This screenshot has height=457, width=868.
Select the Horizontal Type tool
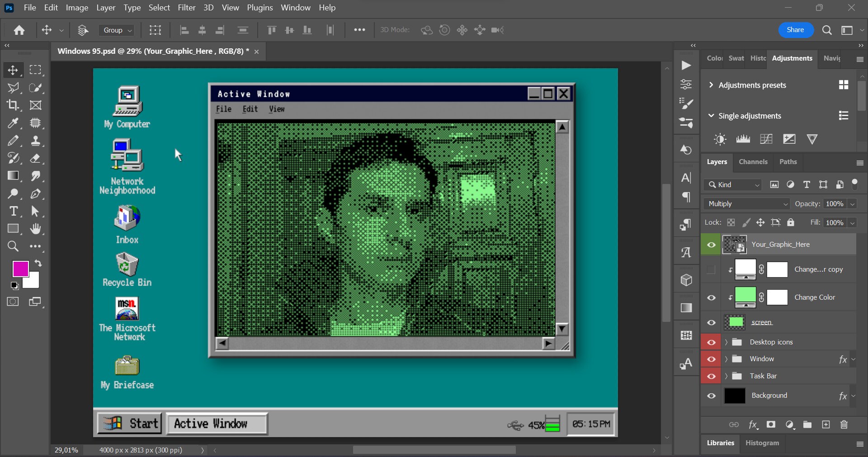[13, 211]
